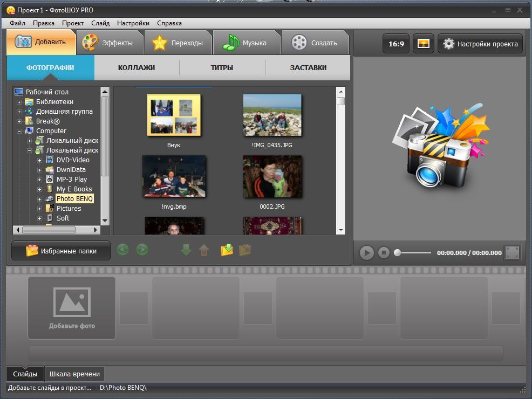Click the green forward navigation arrow icon

tap(142, 250)
